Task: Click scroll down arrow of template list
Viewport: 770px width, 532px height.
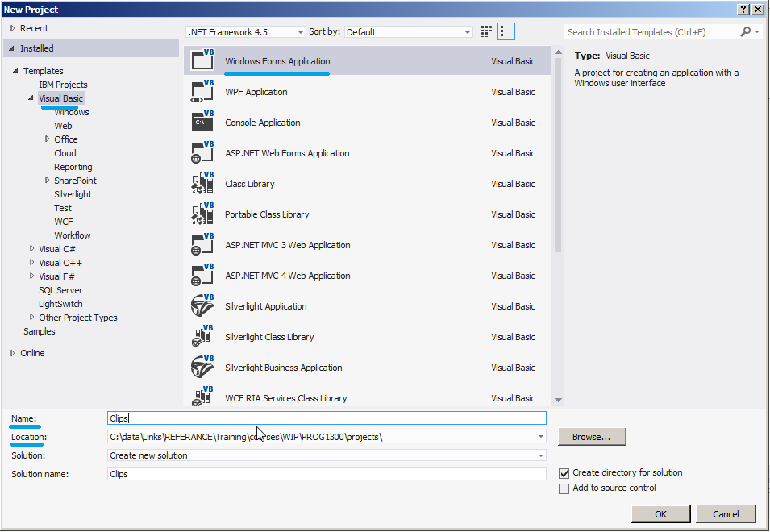Action: coord(558,400)
